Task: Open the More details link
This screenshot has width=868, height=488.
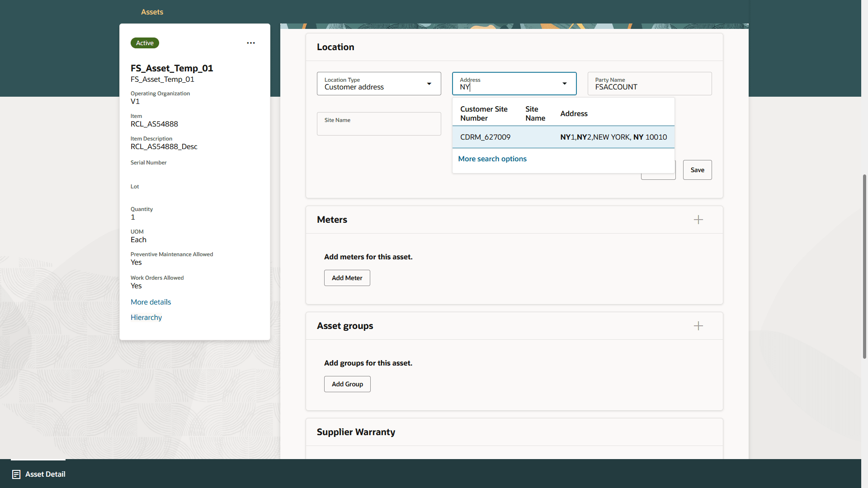Action: 151,302
